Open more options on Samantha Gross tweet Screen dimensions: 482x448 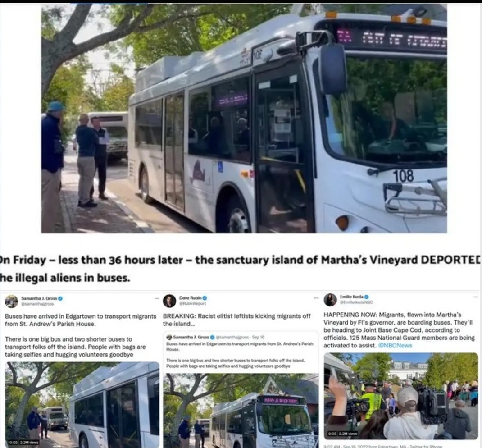(x=157, y=298)
